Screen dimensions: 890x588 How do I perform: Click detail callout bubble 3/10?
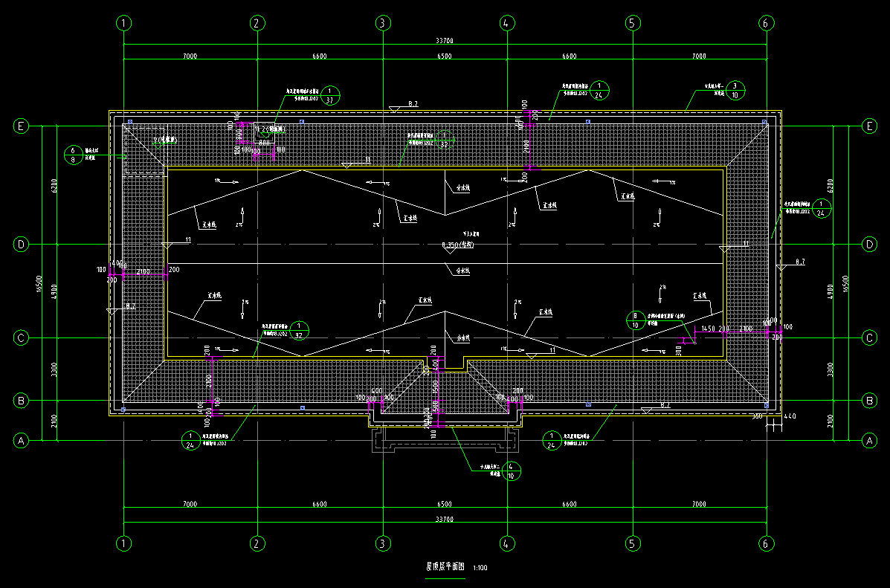point(735,90)
